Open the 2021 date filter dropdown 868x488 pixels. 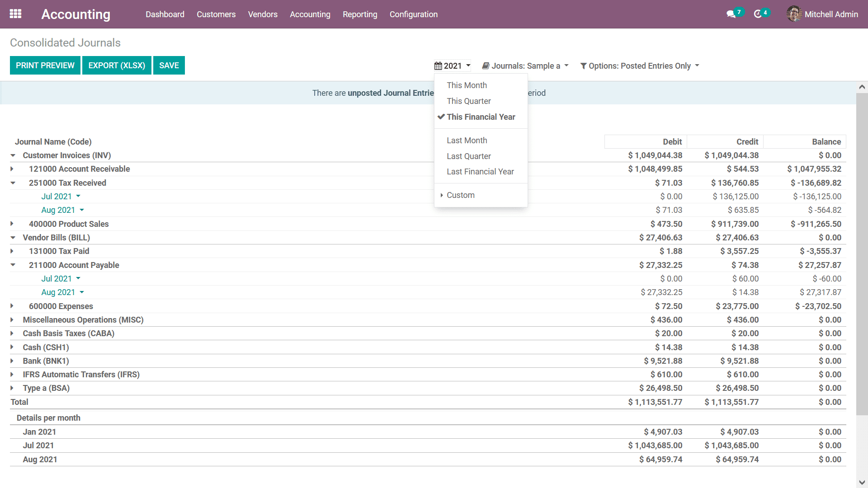point(453,66)
